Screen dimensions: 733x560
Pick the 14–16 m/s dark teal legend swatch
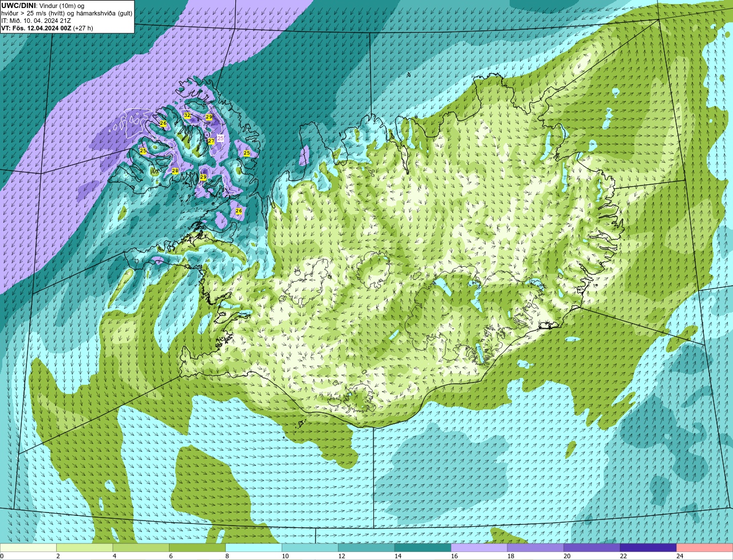[x=423, y=547]
